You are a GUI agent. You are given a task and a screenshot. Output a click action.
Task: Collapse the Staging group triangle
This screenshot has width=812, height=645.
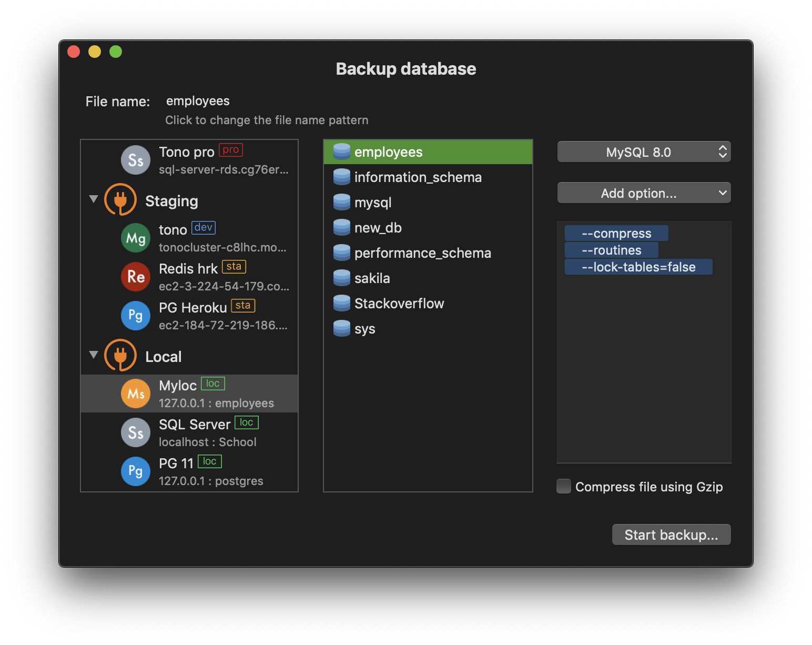tap(94, 199)
